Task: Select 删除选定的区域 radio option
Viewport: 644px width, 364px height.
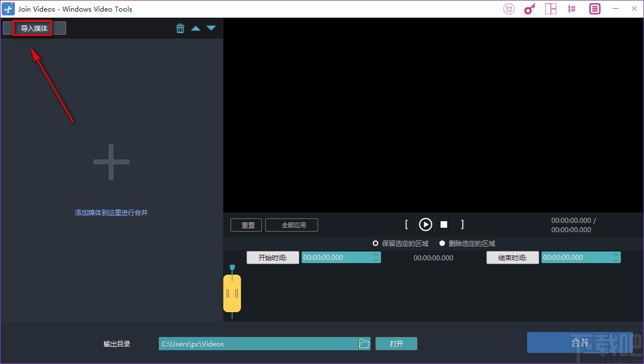Action: coord(442,243)
